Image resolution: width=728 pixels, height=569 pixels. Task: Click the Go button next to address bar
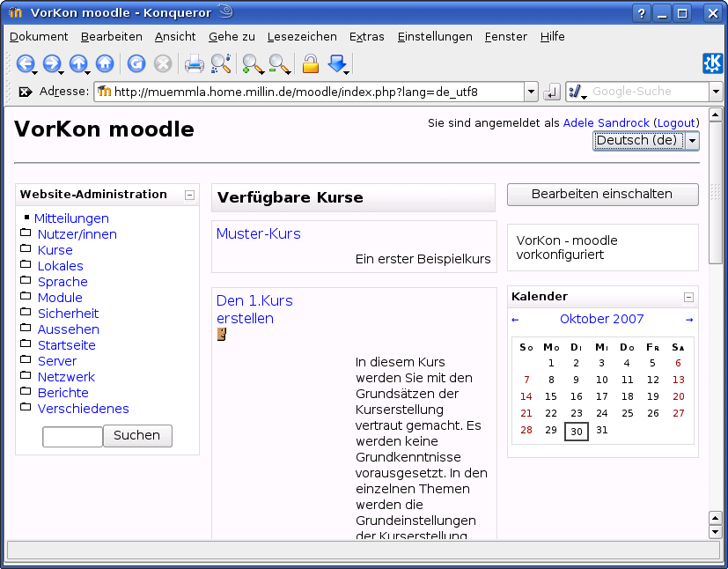click(x=552, y=92)
